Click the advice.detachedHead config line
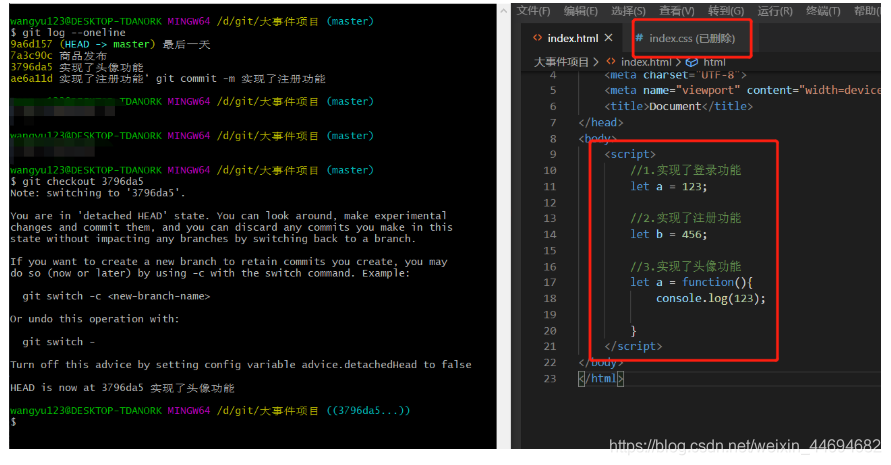This screenshot has height=465, width=891. click(x=241, y=364)
